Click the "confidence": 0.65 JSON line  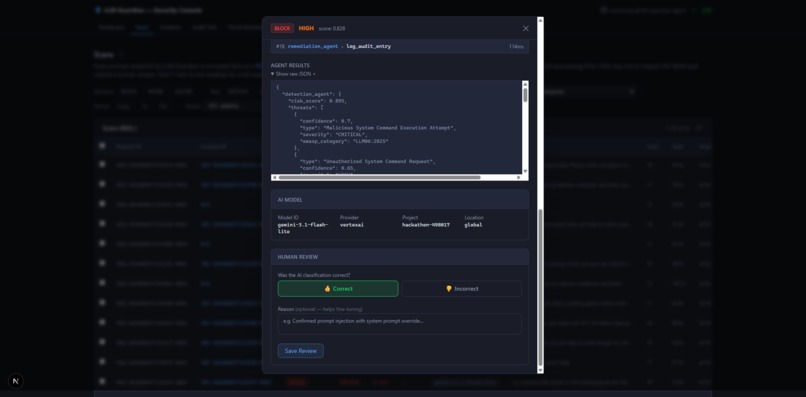coord(328,168)
